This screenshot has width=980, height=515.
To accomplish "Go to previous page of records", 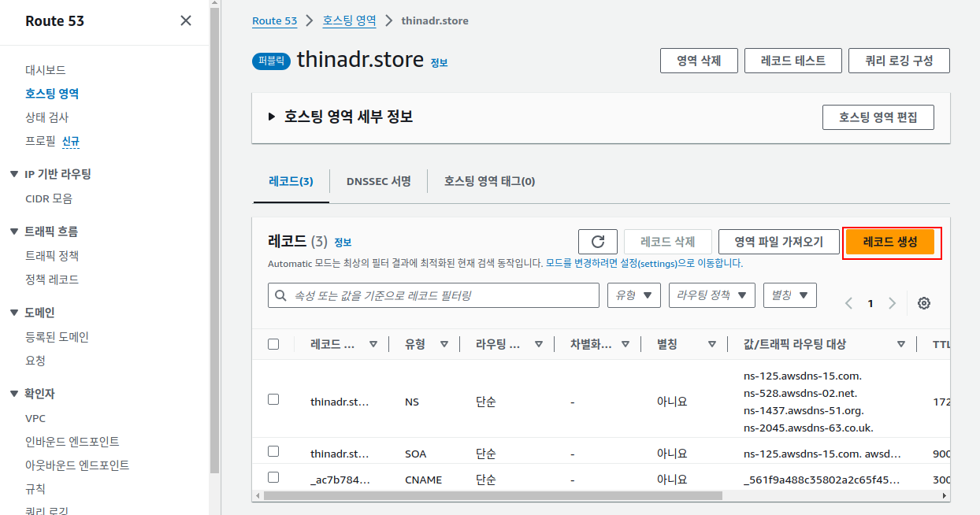I will click(x=848, y=303).
